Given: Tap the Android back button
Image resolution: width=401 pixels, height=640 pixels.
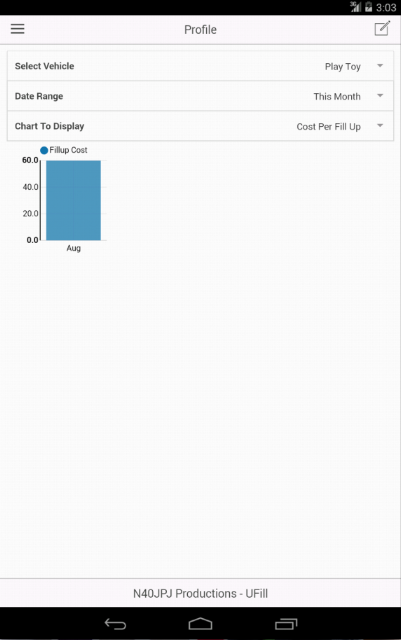Looking at the screenshot, I should 116,624.
